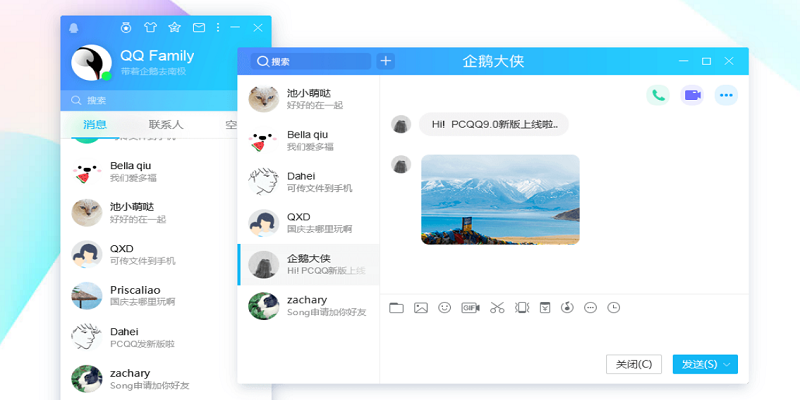
Task: Switch to the 联系人 contacts tab
Action: coord(165,125)
